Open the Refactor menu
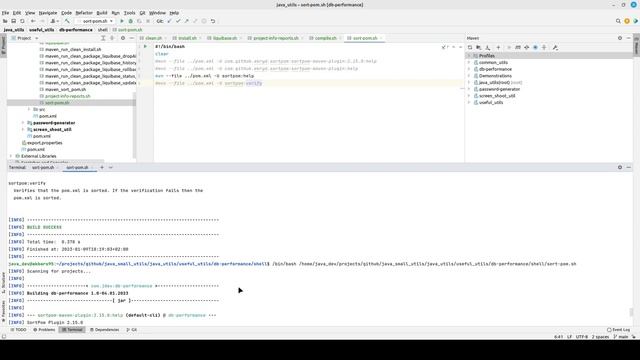The image size is (640, 360). point(84,13)
